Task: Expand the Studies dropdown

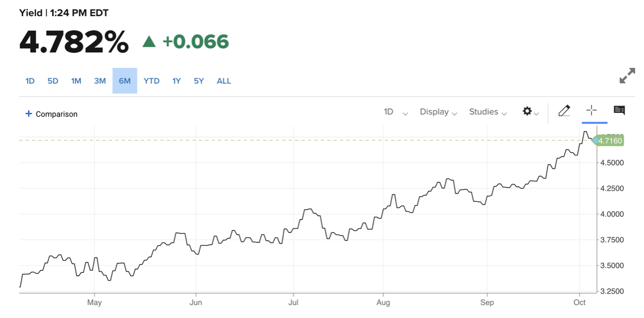Action: tap(487, 112)
